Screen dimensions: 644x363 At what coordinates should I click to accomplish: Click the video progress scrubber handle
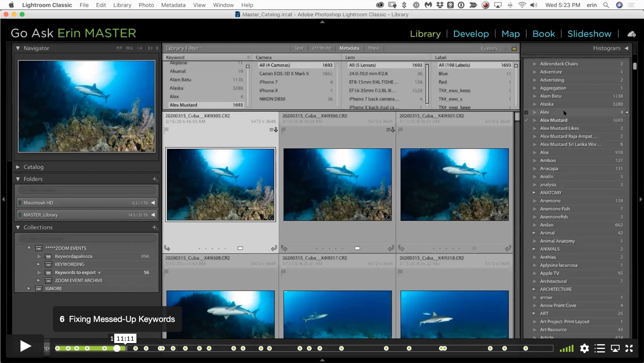tap(117, 348)
